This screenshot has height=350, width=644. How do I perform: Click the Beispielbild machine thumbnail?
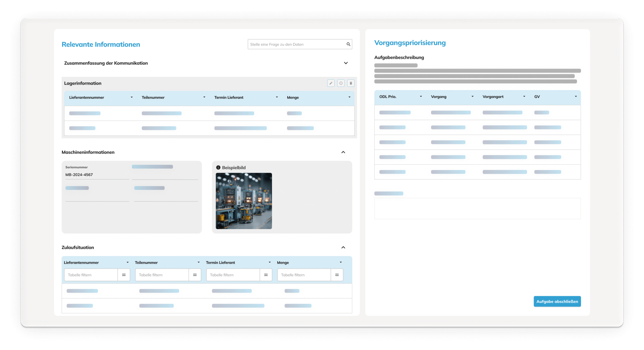(x=244, y=201)
